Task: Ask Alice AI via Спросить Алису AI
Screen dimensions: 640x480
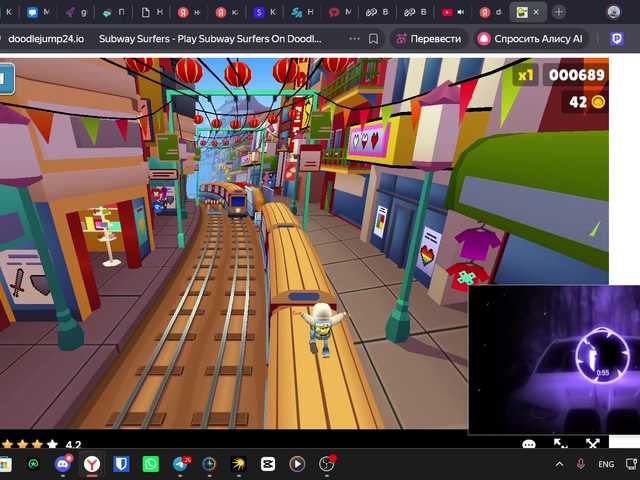Action: [x=531, y=39]
